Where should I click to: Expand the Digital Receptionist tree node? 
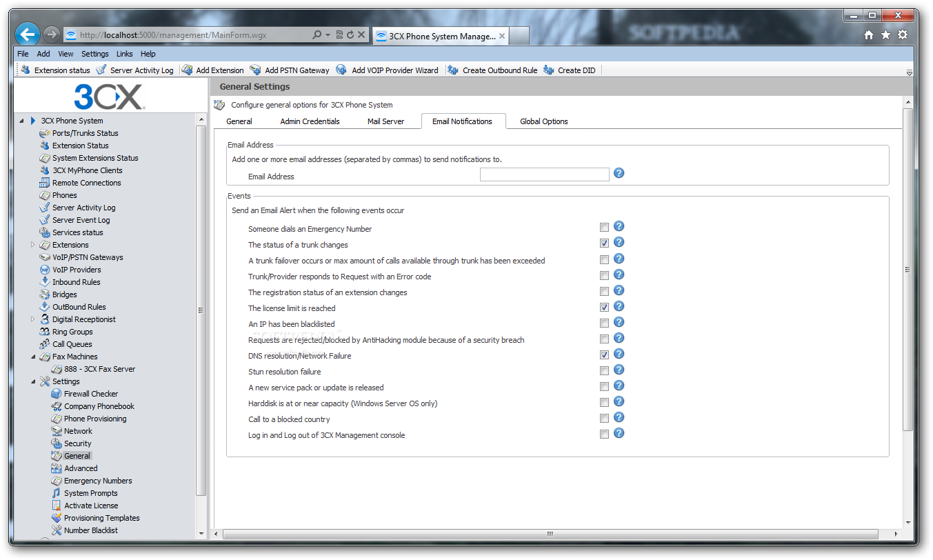click(33, 319)
